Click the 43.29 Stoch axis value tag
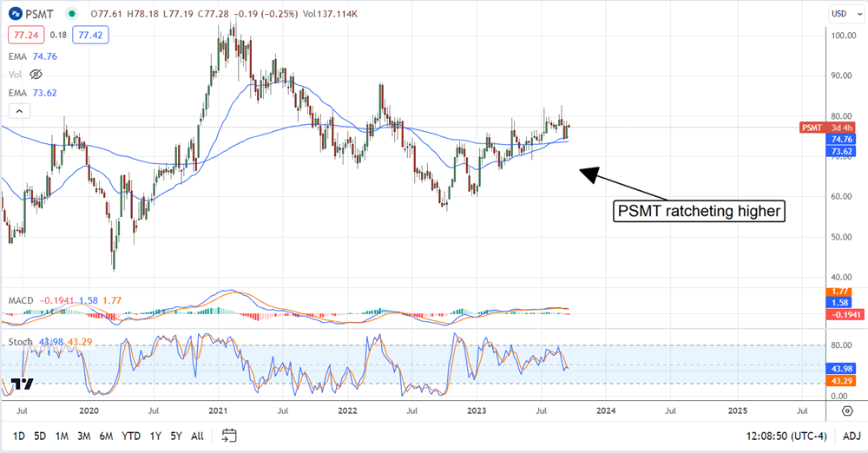 (x=841, y=381)
